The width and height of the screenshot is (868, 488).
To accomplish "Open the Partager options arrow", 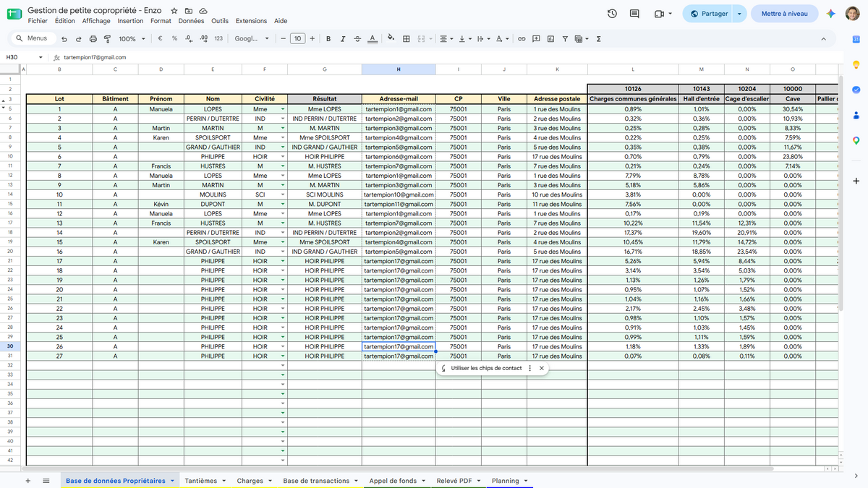I will tap(739, 14).
